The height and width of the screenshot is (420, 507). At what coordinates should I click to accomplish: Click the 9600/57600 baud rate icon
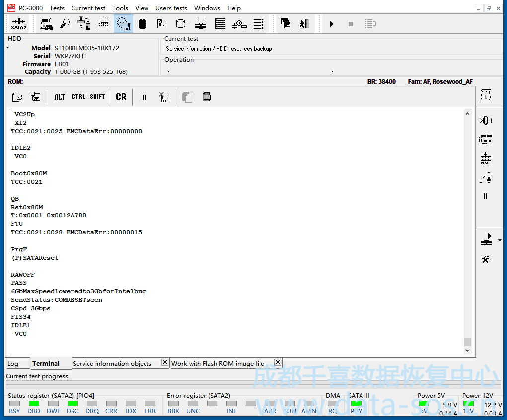tap(104, 23)
